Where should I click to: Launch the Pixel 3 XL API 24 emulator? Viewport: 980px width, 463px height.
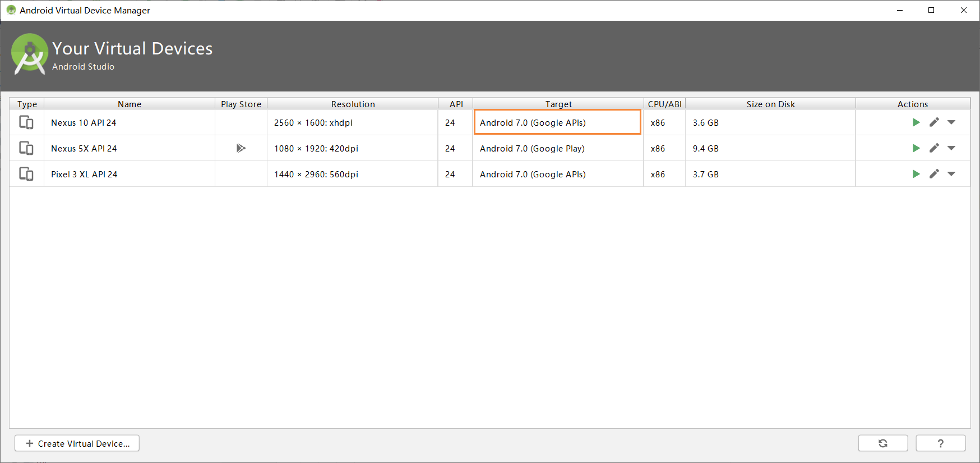(x=916, y=174)
